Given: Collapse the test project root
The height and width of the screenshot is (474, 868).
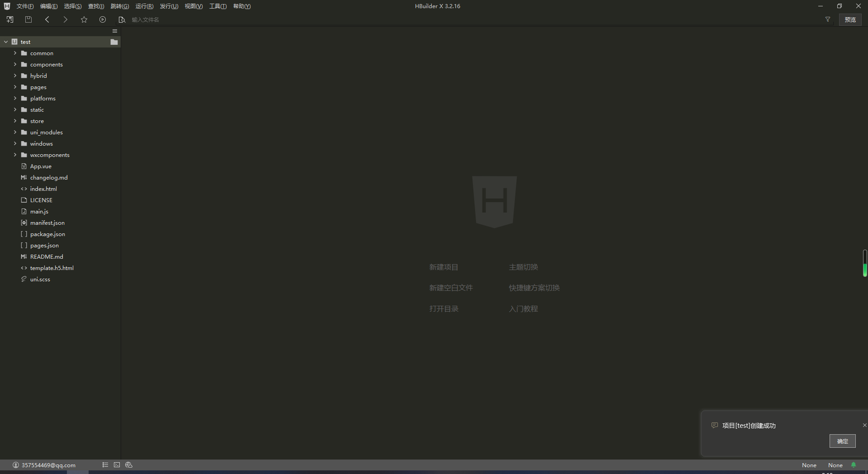Looking at the screenshot, I should pos(6,42).
